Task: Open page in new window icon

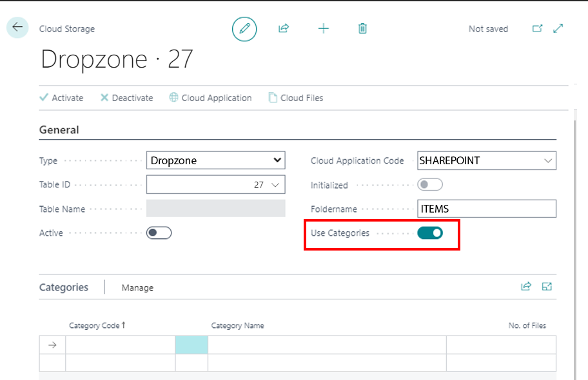Action: click(x=537, y=28)
